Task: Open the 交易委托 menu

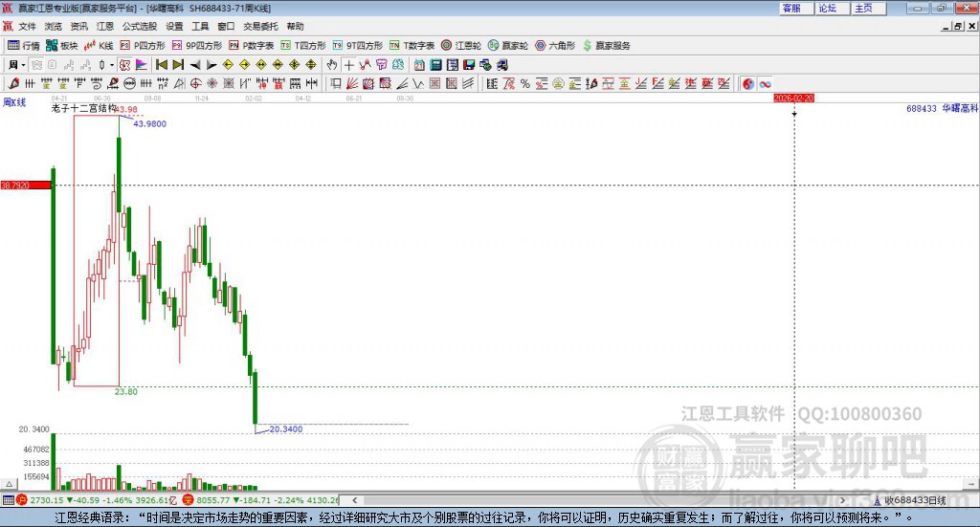Action: [260, 26]
